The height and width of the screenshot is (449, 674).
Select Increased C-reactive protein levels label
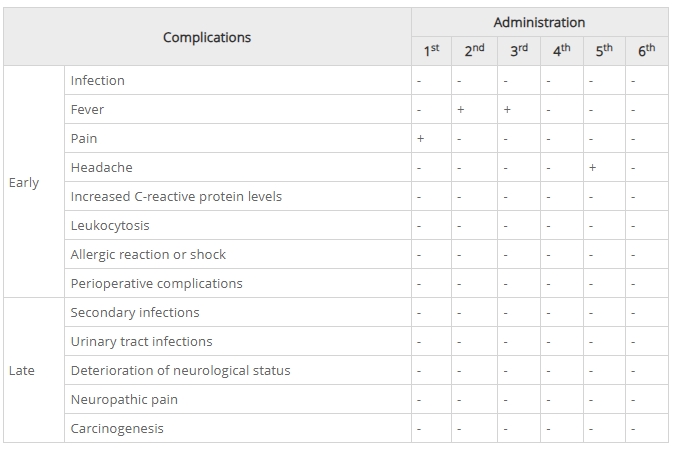click(176, 196)
